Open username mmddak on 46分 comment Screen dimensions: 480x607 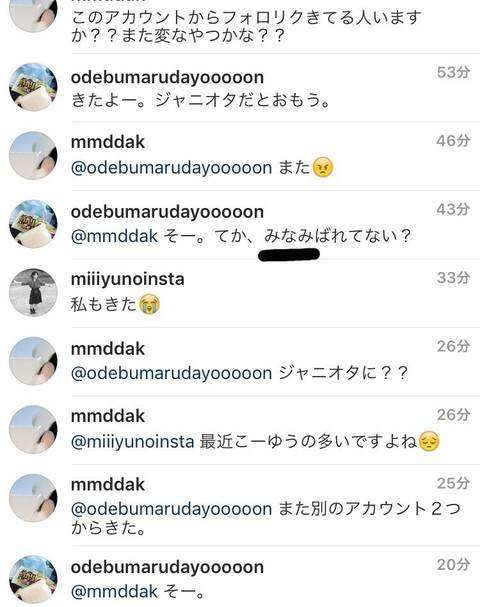(108, 142)
